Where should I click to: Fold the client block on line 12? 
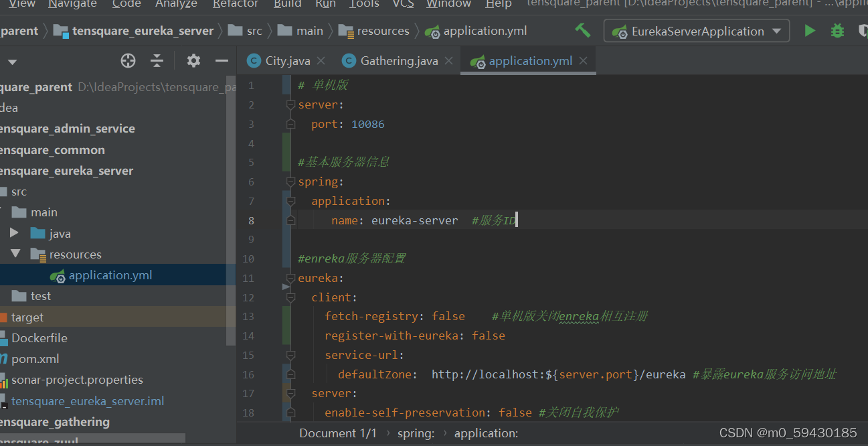click(290, 297)
